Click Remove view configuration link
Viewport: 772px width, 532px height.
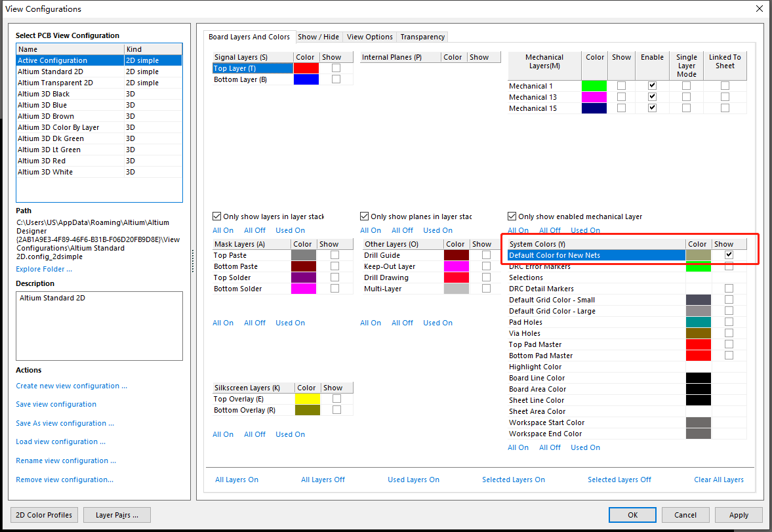point(64,480)
